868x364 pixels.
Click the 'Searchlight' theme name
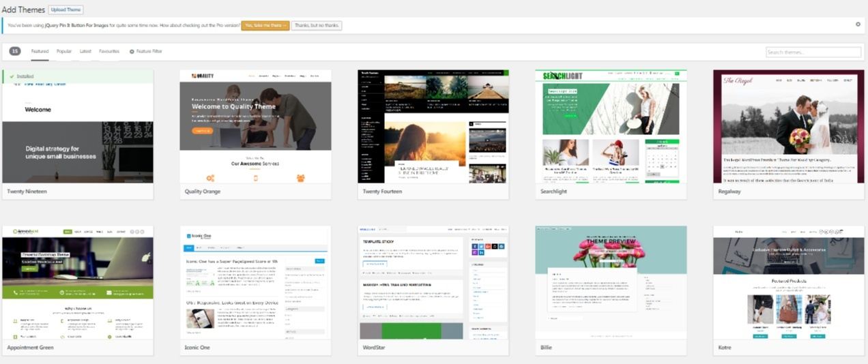click(553, 192)
